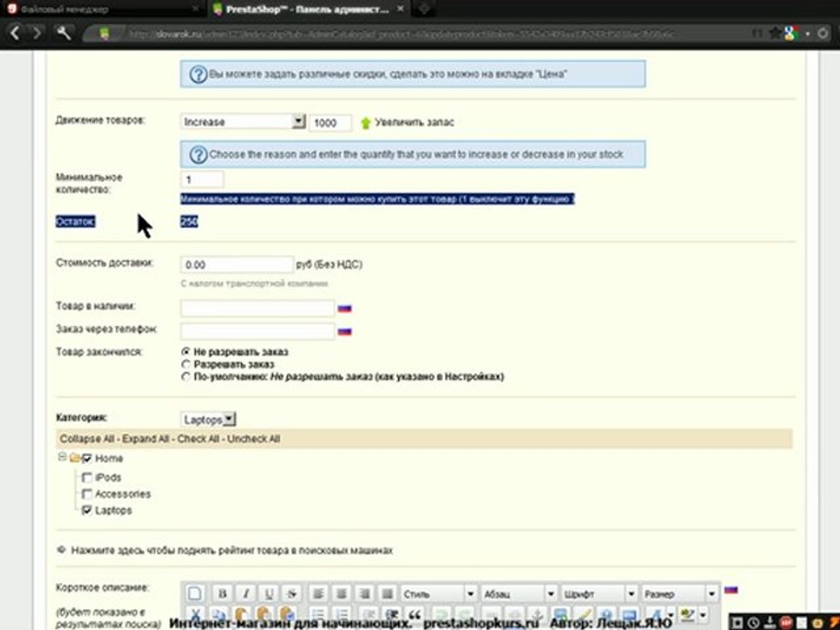Reload the page using the refresh icon
Viewport: 840px width, 630px height.
(822, 34)
